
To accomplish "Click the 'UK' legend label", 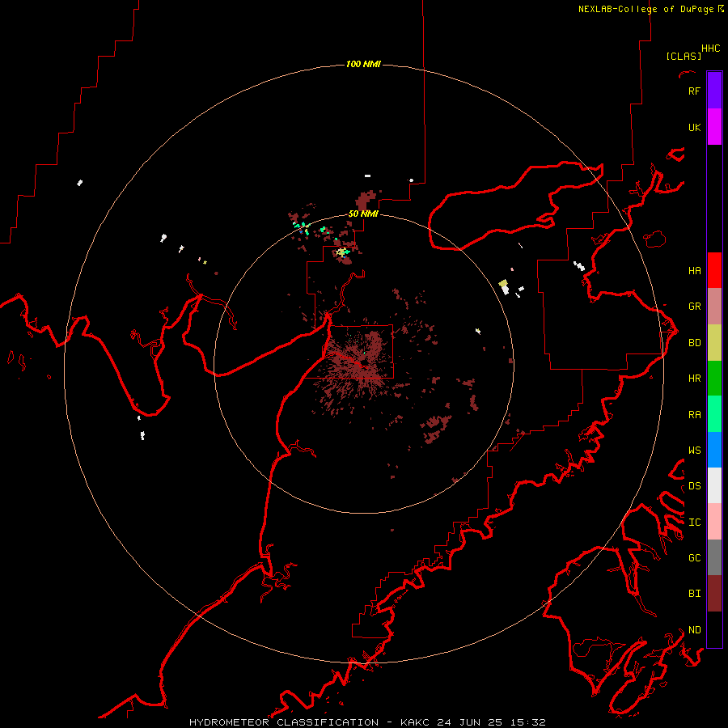I will pos(694,127).
